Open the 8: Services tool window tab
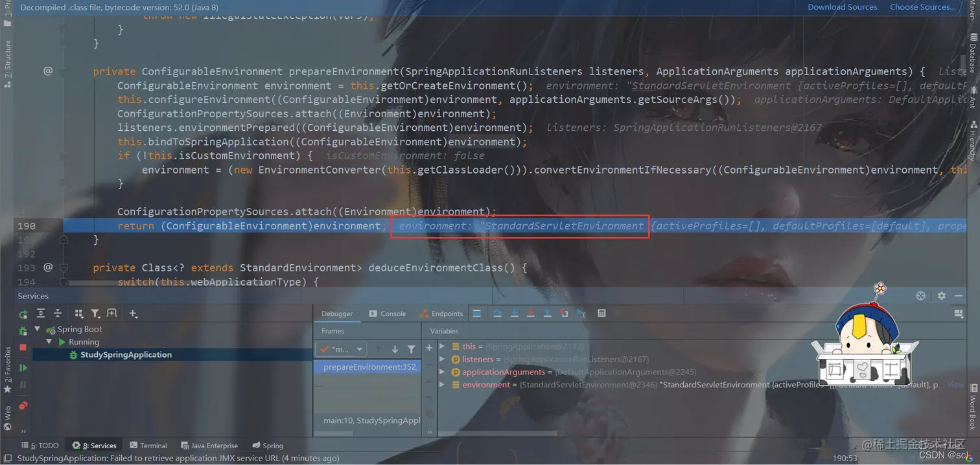Viewport: 980px width, 465px height. pyautogui.click(x=95, y=446)
